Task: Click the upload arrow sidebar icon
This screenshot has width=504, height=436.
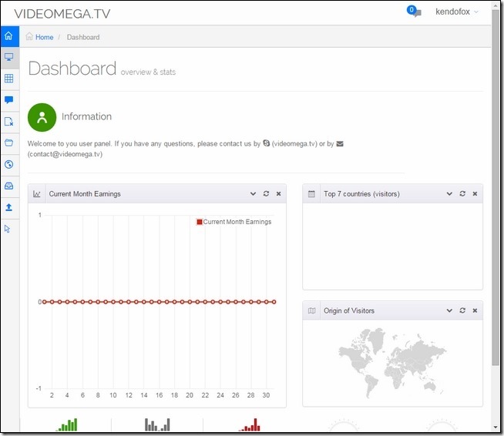Action: (x=8, y=207)
